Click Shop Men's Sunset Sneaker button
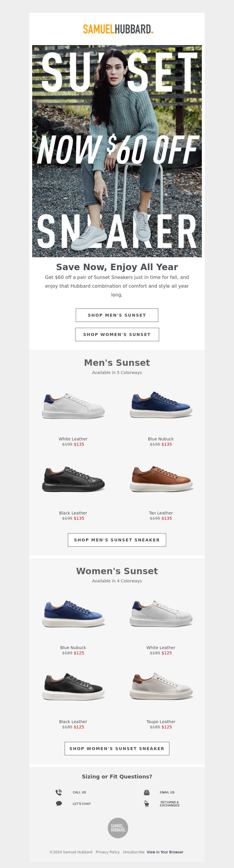Viewport: 234px width, 868px height. [x=117, y=539]
